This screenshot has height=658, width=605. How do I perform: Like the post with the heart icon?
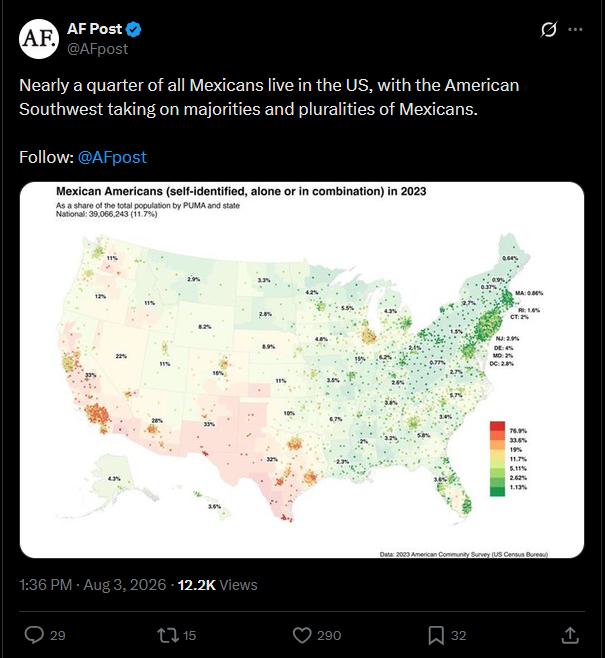tap(302, 635)
